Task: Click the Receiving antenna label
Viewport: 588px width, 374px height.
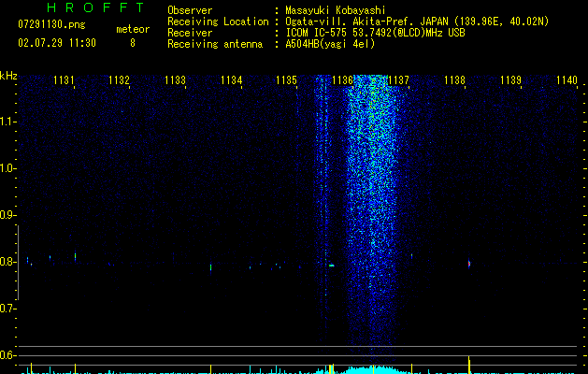Action: point(215,44)
